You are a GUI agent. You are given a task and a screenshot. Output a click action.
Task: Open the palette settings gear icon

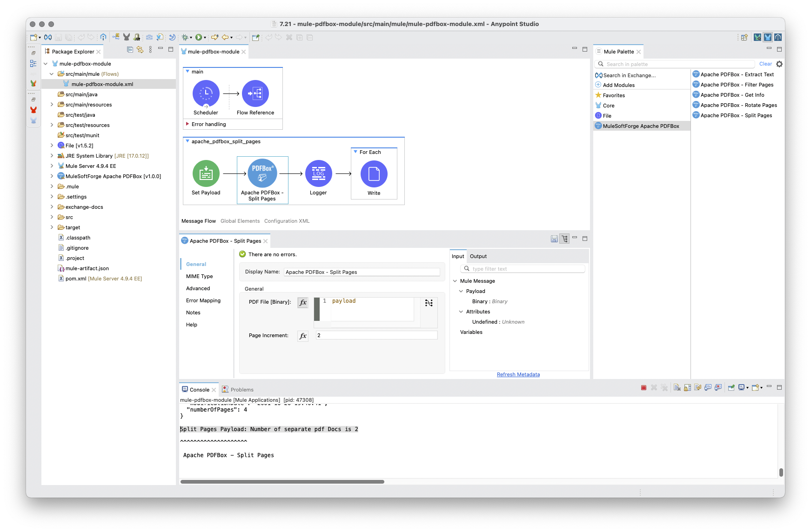coord(779,64)
